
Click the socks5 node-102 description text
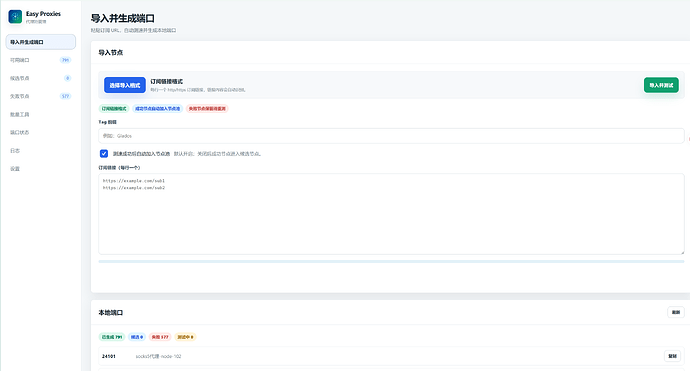pos(158,356)
